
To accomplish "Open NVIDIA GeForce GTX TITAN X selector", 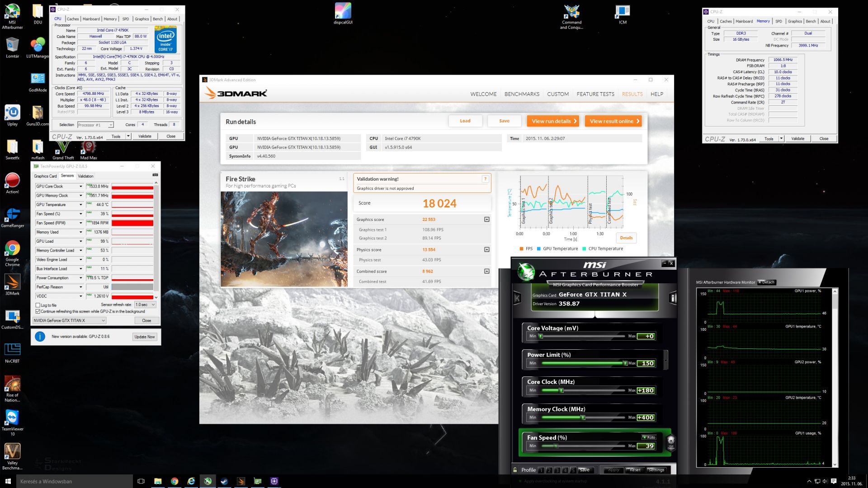I will [70, 320].
